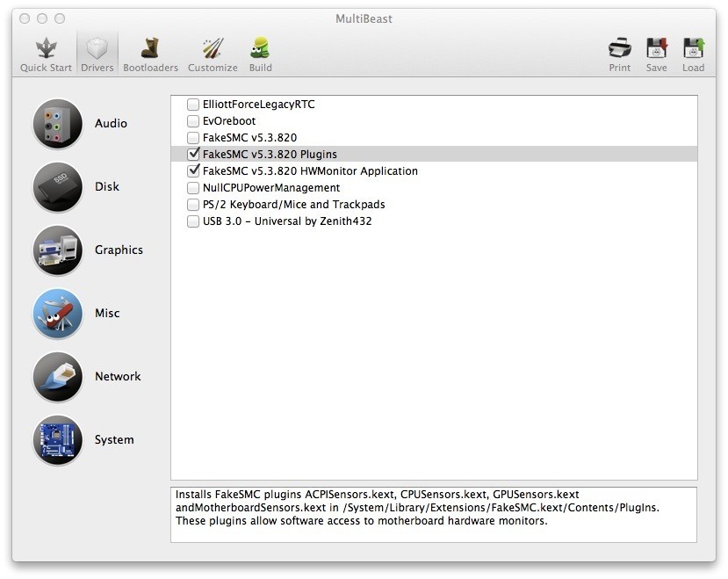Open the Quick Start toolbar icon
728x579 pixels.
[46, 47]
